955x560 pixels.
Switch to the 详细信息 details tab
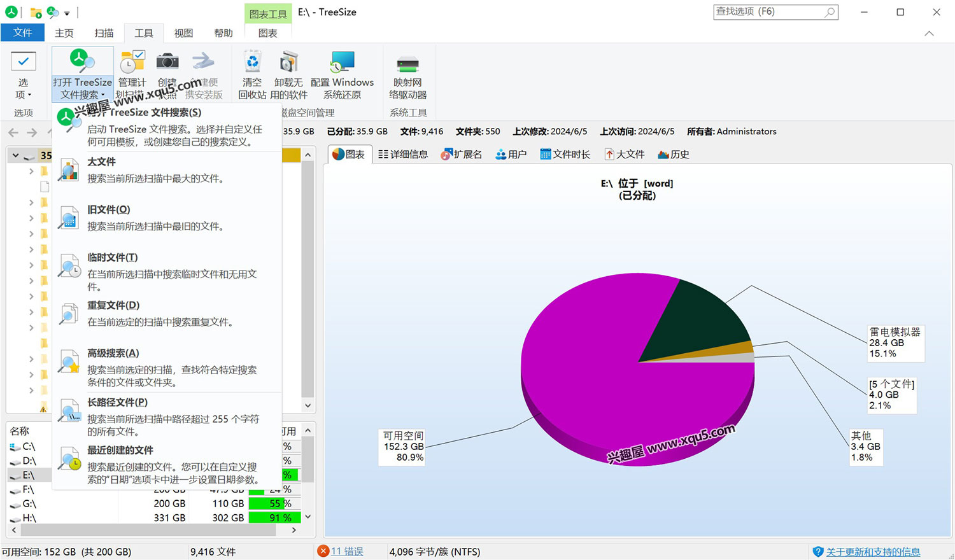[x=402, y=154]
